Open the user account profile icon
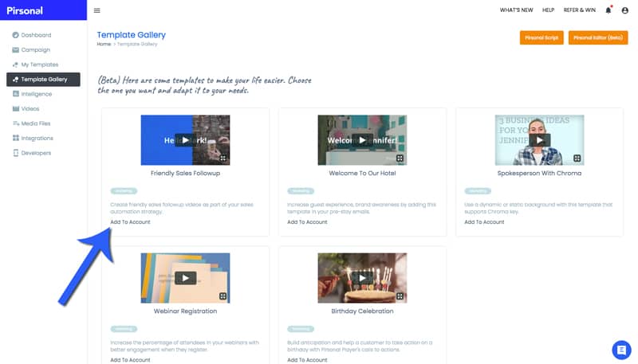 coord(625,10)
